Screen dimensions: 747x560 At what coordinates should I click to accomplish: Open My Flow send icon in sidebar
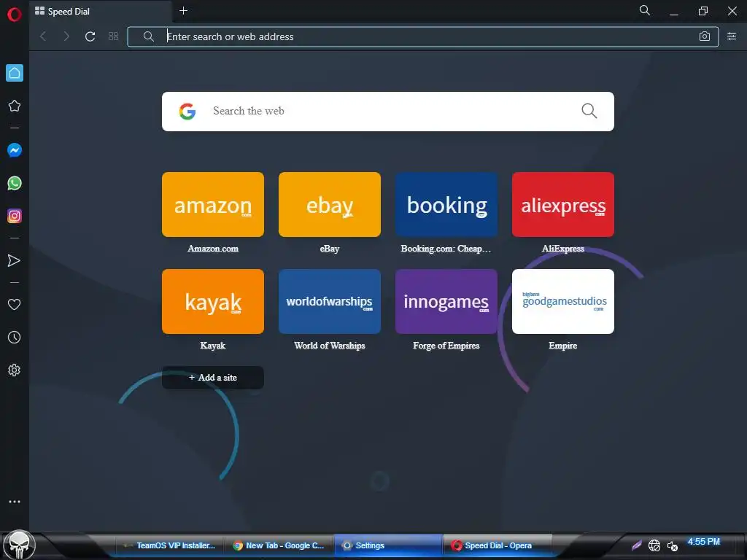pos(15,260)
